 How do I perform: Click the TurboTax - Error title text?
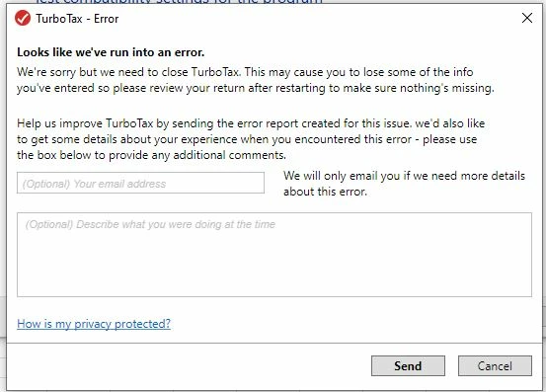(77, 19)
